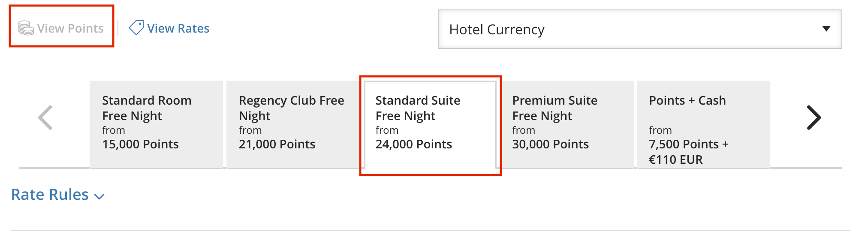Viewport: 868px width, 241px height.
Task: Advance rate carousel with right arrow
Action: (x=814, y=117)
